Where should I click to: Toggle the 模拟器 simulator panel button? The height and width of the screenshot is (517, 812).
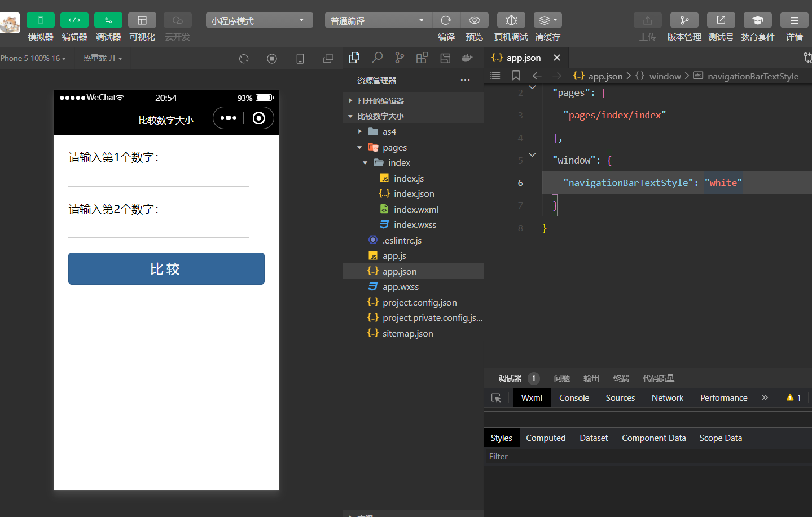(x=41, y=20)
